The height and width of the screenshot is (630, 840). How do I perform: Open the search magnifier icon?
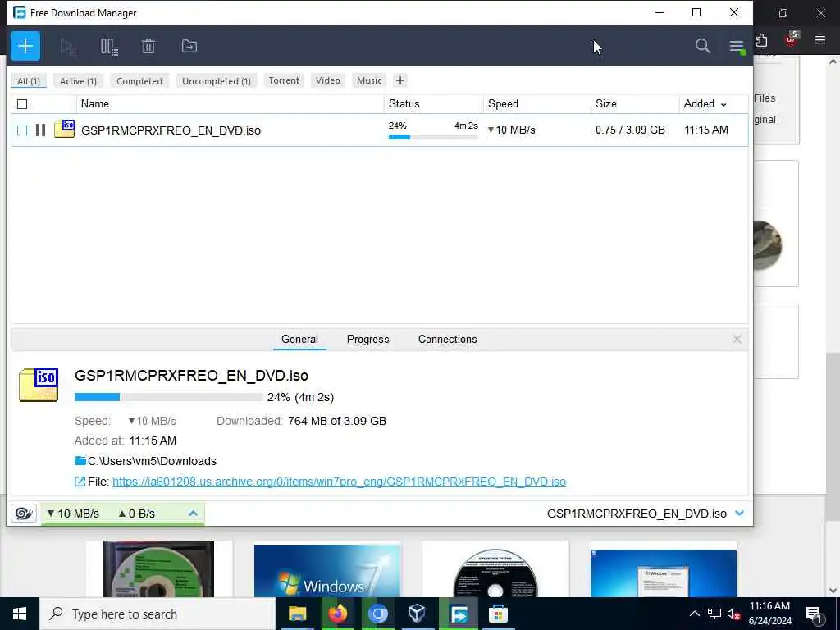702,46
